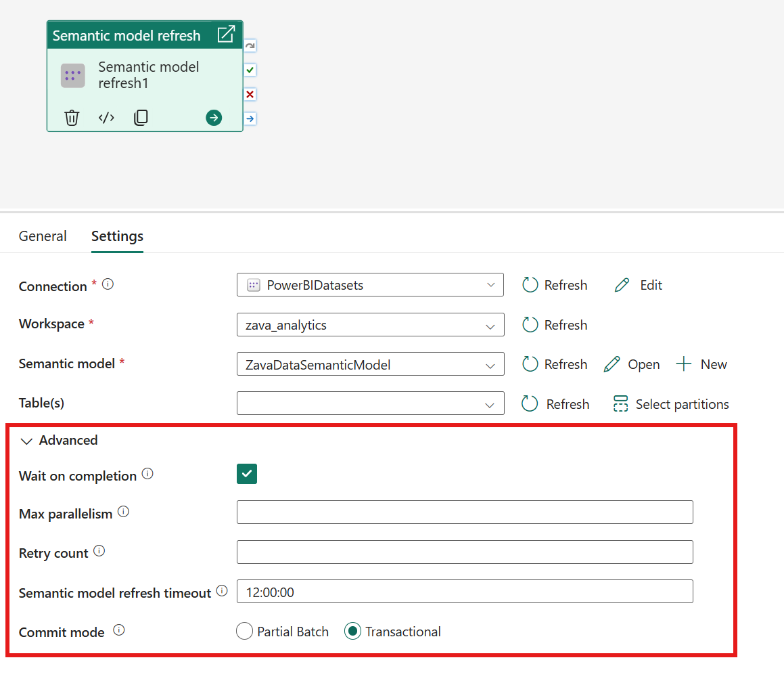Collapse the Advanced section
Image resolution: width=784 pixels, height=683 pixels.
click(58, 440)
